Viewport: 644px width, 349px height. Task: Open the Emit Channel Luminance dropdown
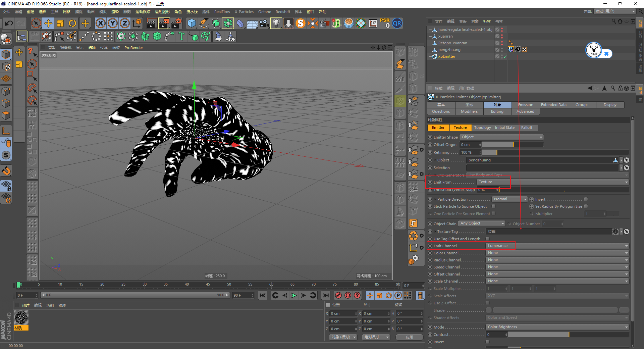[557, 246]
